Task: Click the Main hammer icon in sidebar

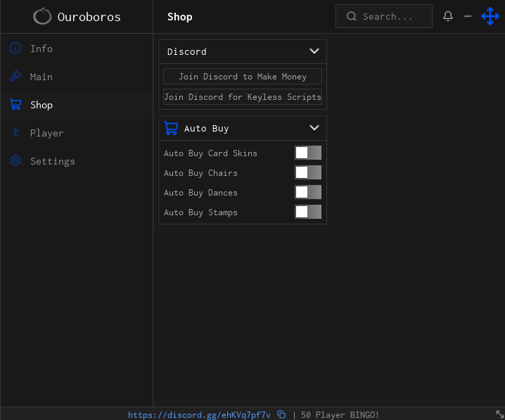Action: pyautogui.click(x=15, y=77)
